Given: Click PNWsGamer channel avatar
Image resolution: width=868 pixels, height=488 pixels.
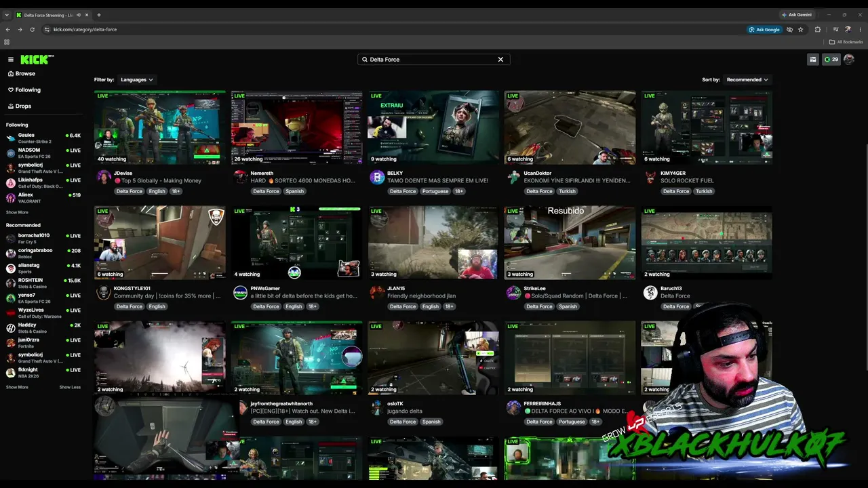Looking at the screenshot, I should point(241,293).
